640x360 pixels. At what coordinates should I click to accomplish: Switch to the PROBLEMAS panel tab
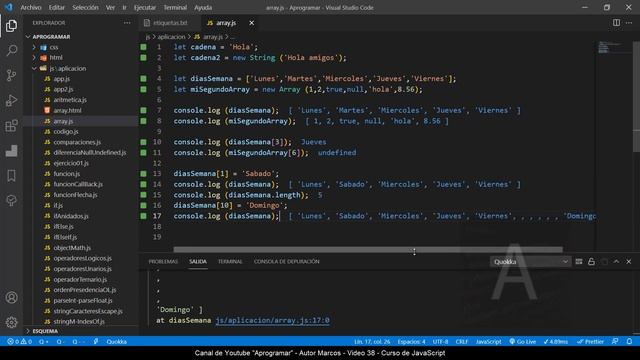(163, 262)
